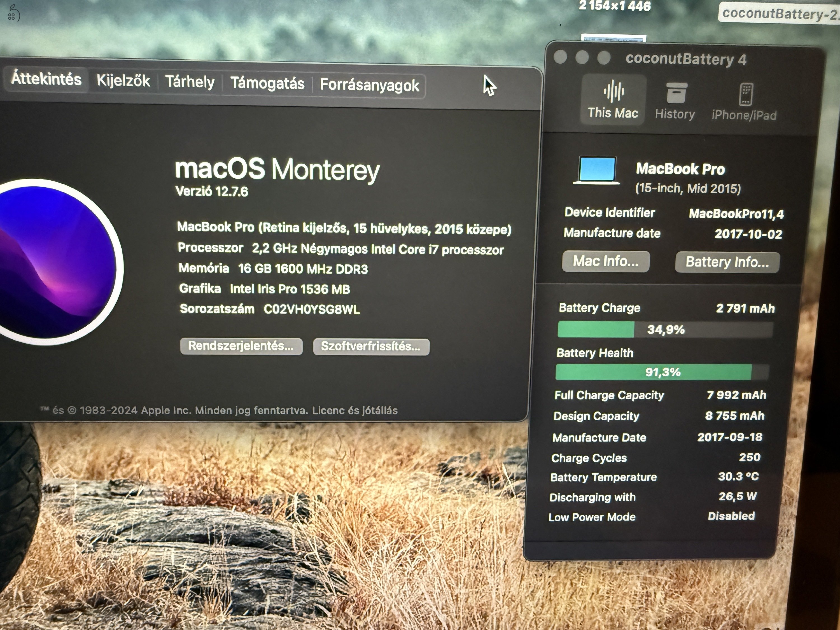840x630 pixels.
Task: Click the Battery Health 91,3% bar
Action: click(662, 372)
